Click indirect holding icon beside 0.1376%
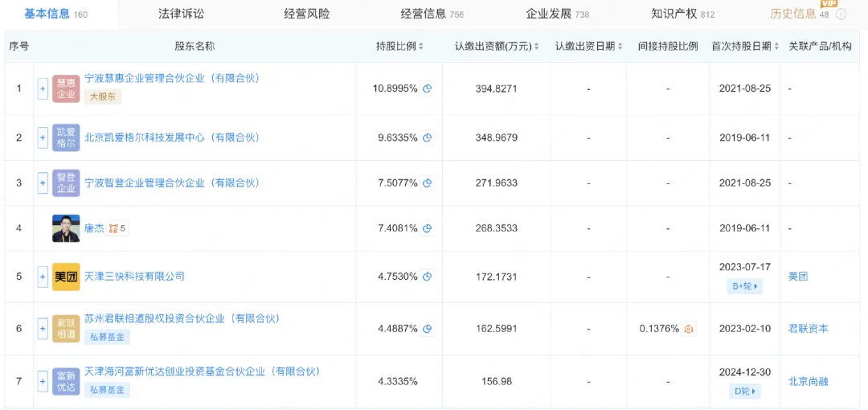Screen dimensions: 868x410 [689, 329]
